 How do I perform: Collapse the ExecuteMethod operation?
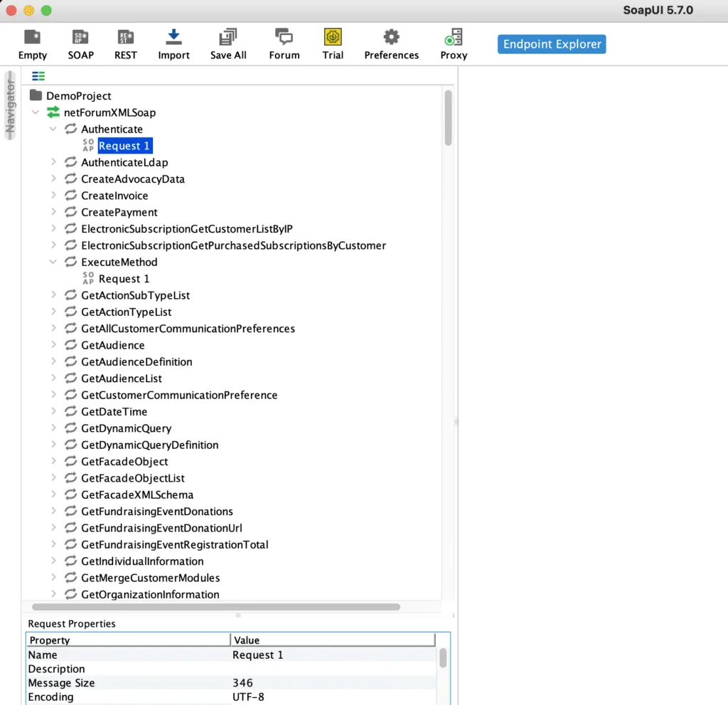click(53, 262)
